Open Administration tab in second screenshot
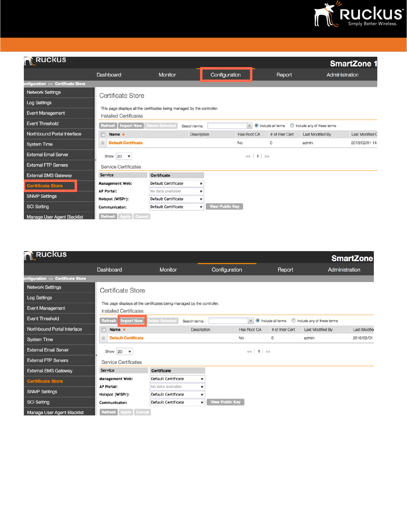 pos(344,270)
